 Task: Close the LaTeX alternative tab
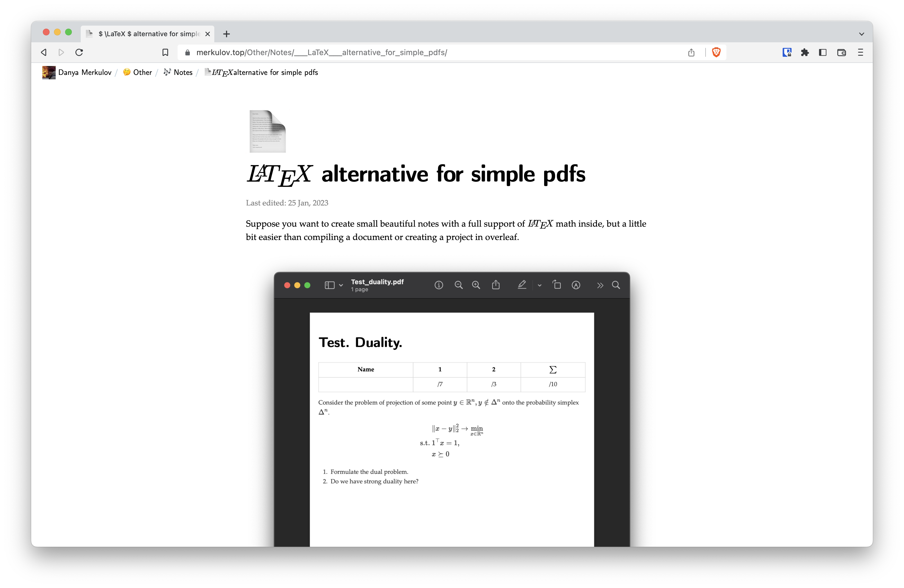point(207,34)
